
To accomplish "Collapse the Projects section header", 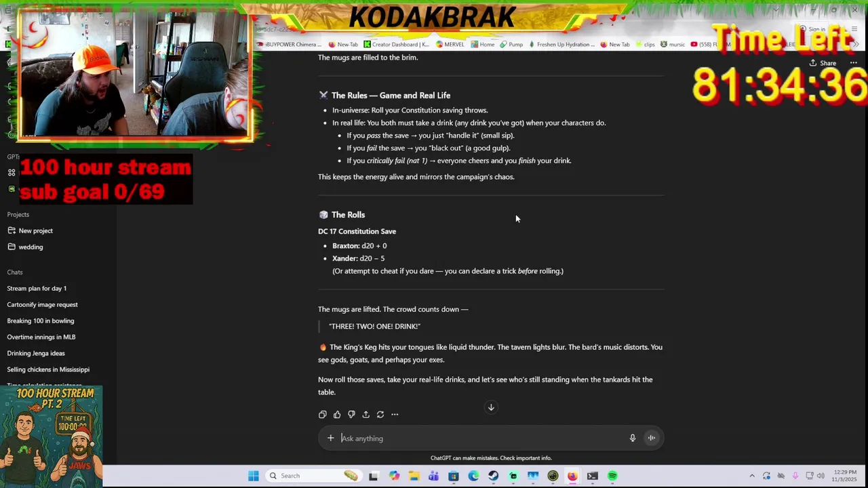I will (x=18, y=214).
